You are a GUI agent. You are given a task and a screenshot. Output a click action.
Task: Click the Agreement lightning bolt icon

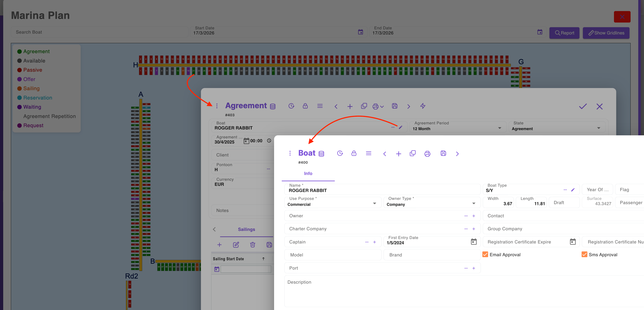click(x=423, y=106)
